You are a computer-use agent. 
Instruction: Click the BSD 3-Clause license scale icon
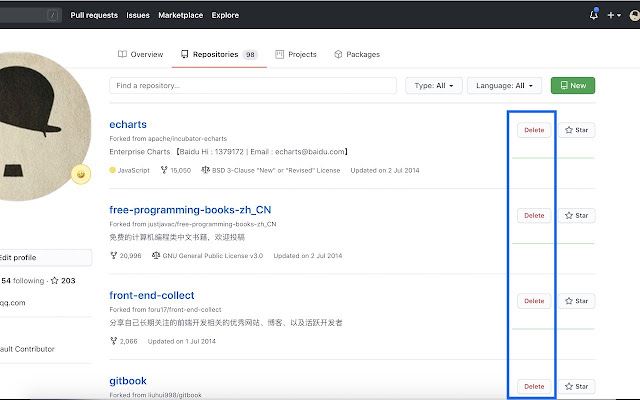206,171
